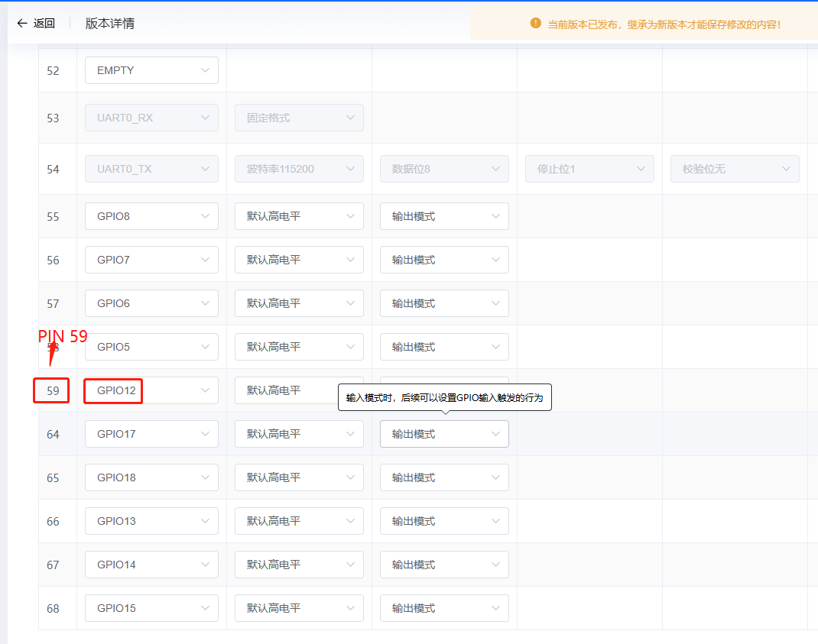Image resolution: width=818 pixels, height=644 pixels.
Task: Click the GPIO input tooltip text bubble
Action: coord(443,397)
